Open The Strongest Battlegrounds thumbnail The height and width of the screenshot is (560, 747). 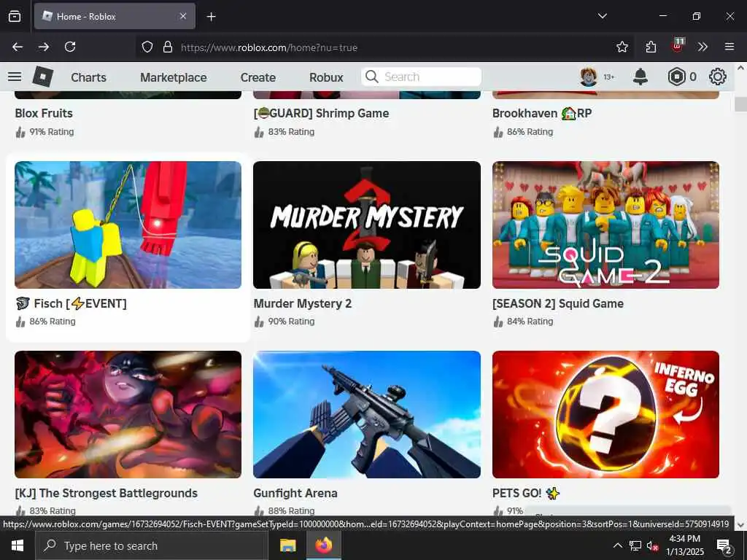click(128, 414)
